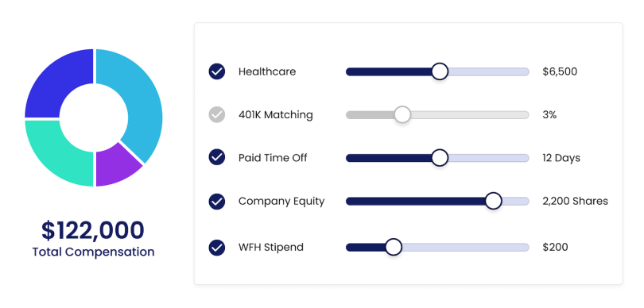Click the Company Equity slider knob
This screenshot has height=308, width=644.
493,201
